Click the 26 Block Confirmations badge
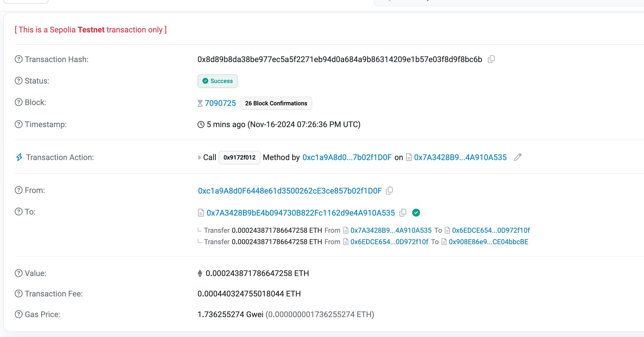This screenshot has width=644, height=337. pyautogui.click(x=276, y=103)
